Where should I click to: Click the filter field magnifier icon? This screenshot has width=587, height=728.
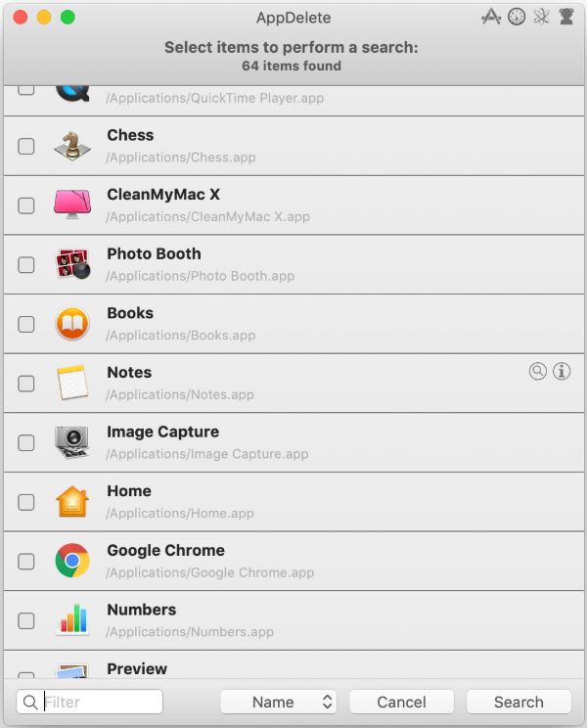[x=29, y=702]
